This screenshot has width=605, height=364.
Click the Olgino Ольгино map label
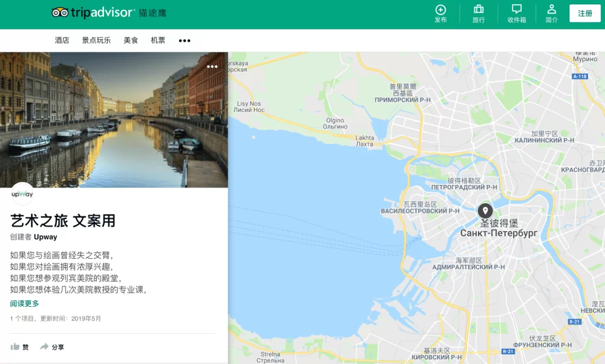point(335,123)
